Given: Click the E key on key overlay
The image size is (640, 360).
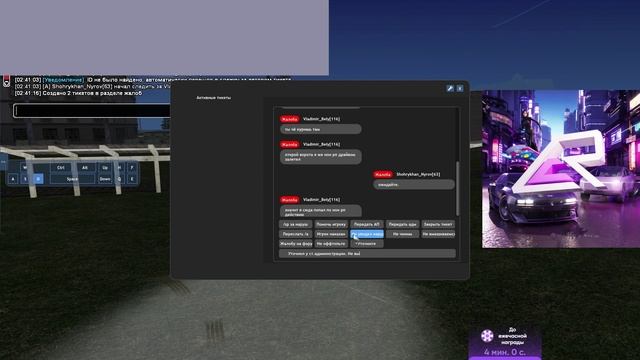Looking at the screenshot, I should pyautogui.click(x=132, y=179).
